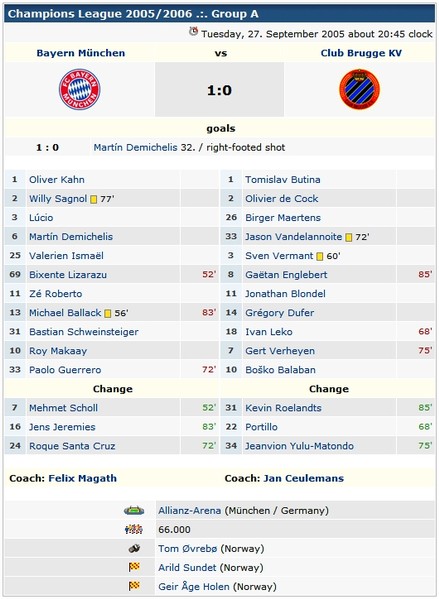Open the Bayern München team link

(81, 53)
